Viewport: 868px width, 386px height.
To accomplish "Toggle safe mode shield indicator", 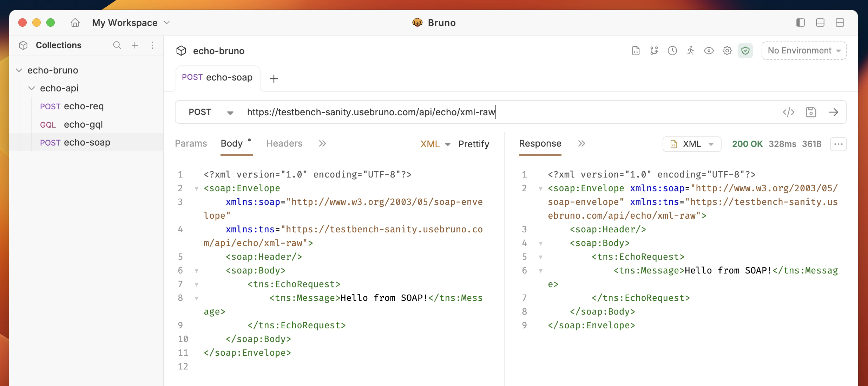I will tap(746, 51).
